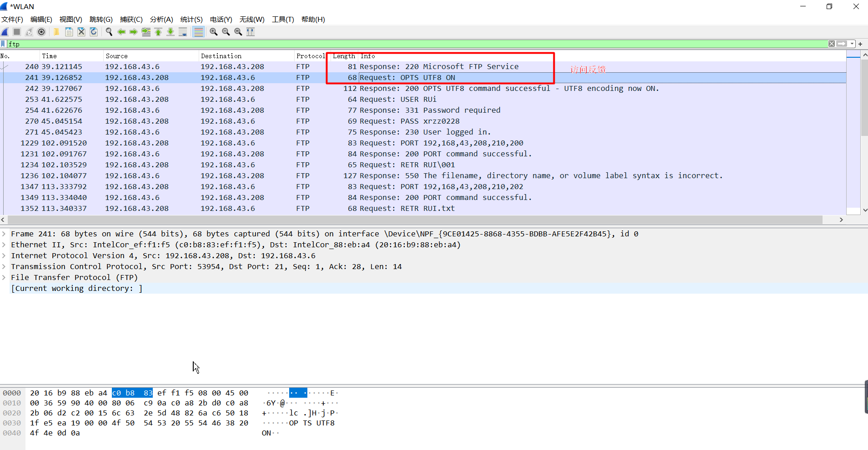Click packet list horizontal scrollbar right arrow

[x=841, y=220]
